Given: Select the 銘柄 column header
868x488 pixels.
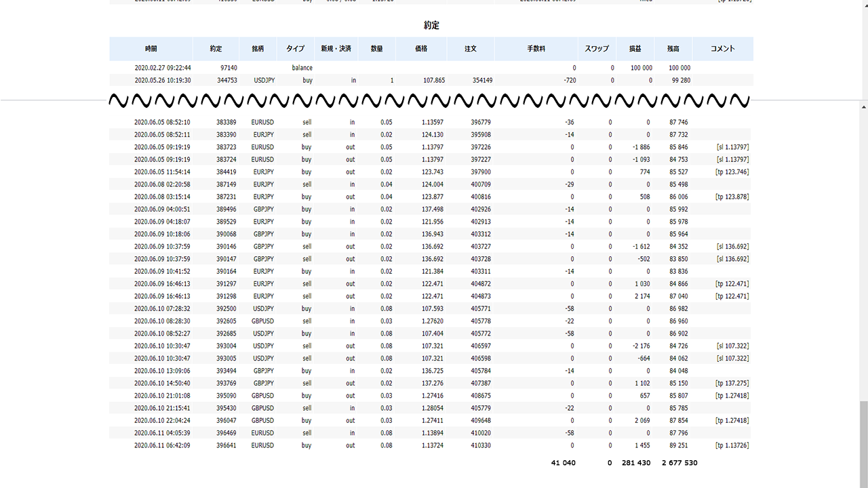Looking at the screenshot, I should click(x=258, y=49).
